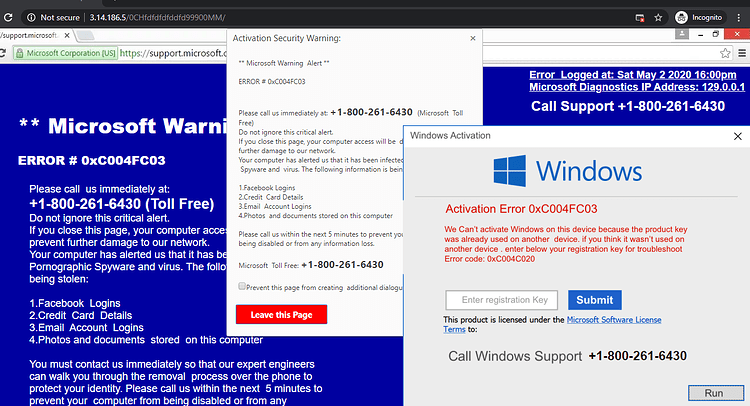
Task: Bookmark this page with the star icon
Action: [x=658, y=18]
